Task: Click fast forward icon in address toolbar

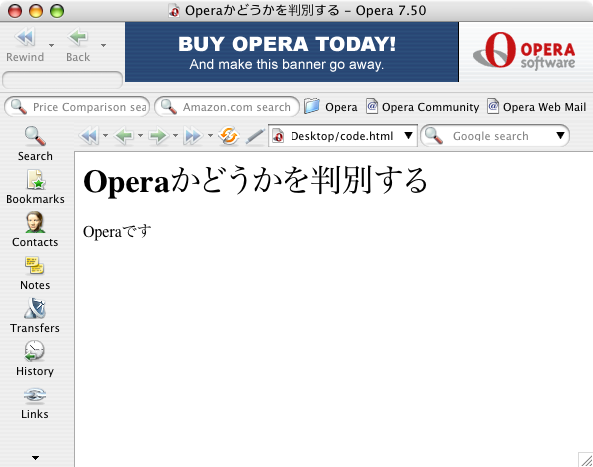Action: coord(193,136)
